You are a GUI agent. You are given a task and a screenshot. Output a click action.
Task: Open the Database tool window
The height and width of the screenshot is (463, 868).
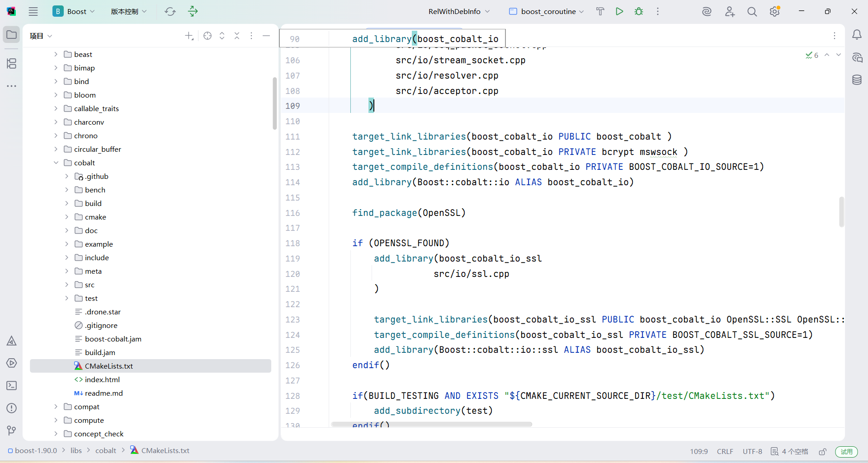coord(857,80)
